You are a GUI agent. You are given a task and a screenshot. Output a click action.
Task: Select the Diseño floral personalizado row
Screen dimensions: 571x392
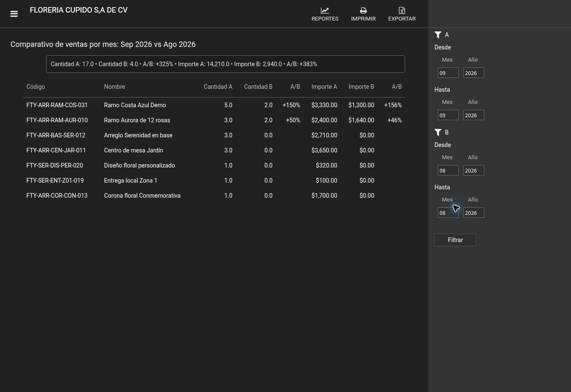(x=214, y=165)
